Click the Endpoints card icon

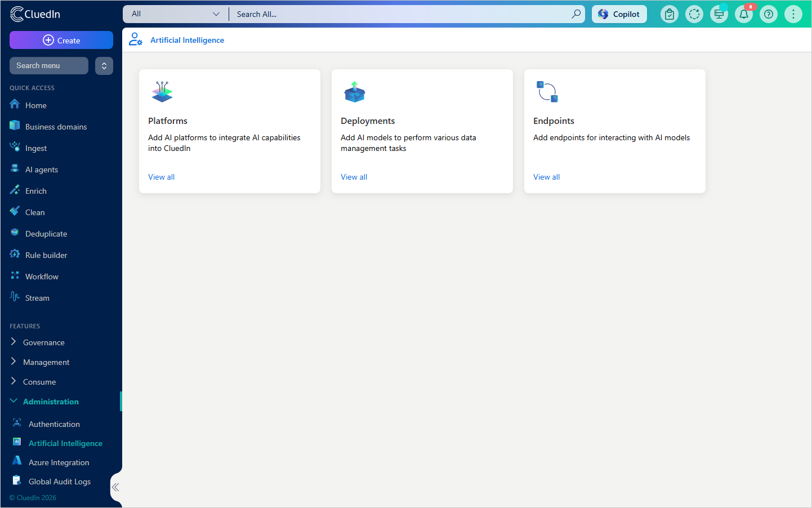547,92
